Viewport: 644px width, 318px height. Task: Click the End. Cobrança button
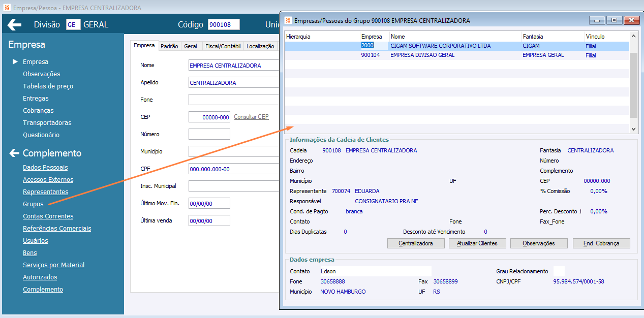(601, 243)
